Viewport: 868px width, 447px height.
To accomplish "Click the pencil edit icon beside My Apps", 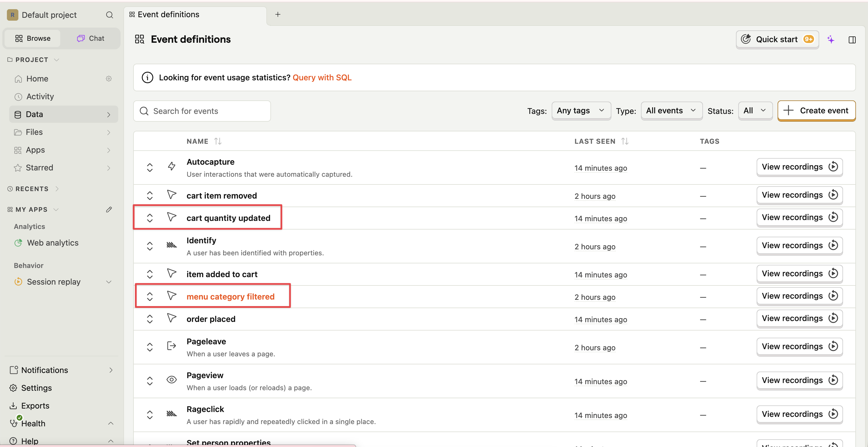I will (x=109, y=209).
